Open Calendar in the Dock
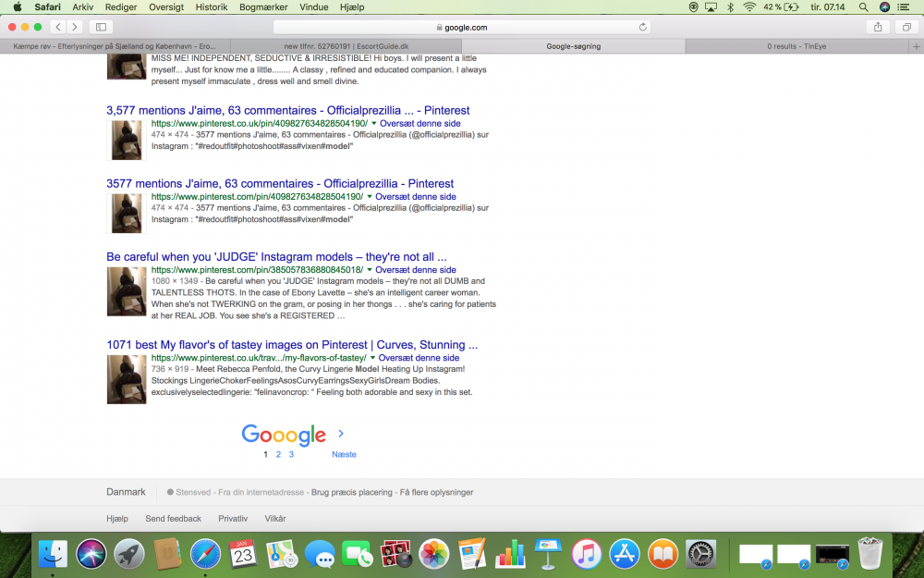The height and width of the screenshot is (578, 924). click(x=243, y=554)
